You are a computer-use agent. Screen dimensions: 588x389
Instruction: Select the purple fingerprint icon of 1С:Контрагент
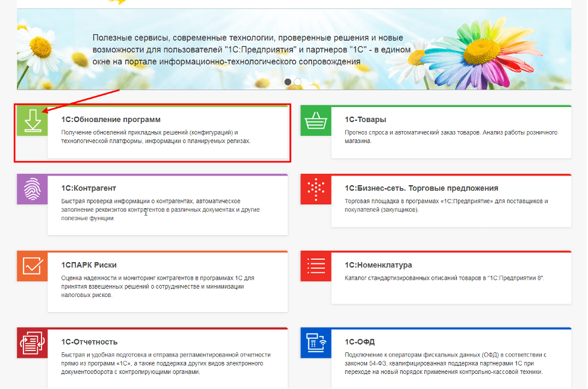pos(32,189)
